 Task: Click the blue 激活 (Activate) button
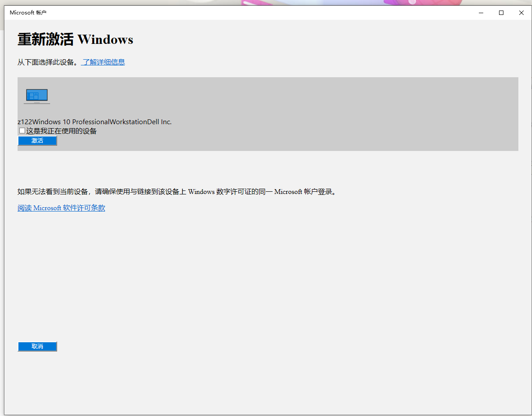pyautogui.click(x=37, y=140)
